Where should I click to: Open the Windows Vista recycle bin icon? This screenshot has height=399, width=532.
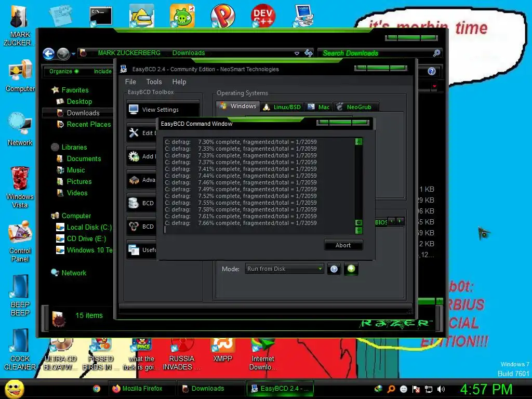coord(20,187)
